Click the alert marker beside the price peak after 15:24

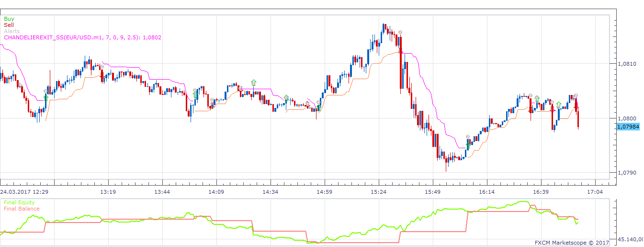(400, 32)
